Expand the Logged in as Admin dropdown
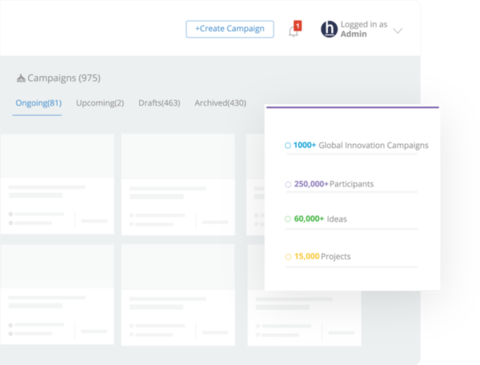 pyautogui.click(x=398, y=31)
